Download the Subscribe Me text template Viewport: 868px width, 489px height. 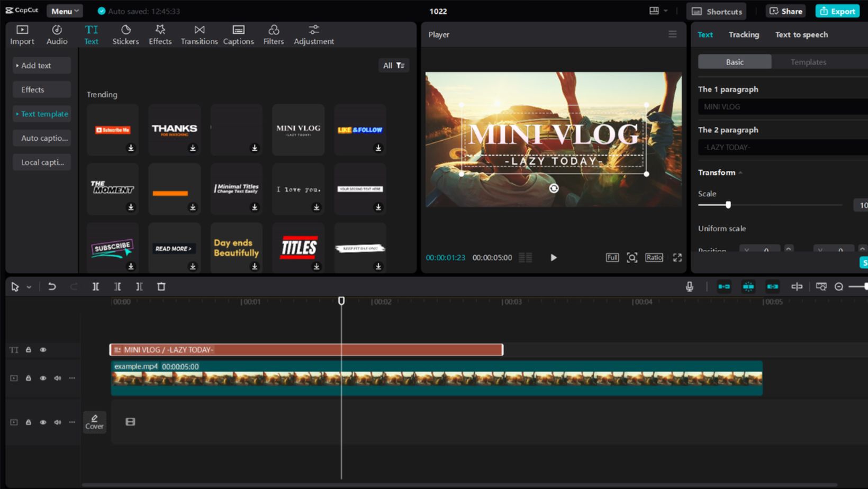click(131, 148)
